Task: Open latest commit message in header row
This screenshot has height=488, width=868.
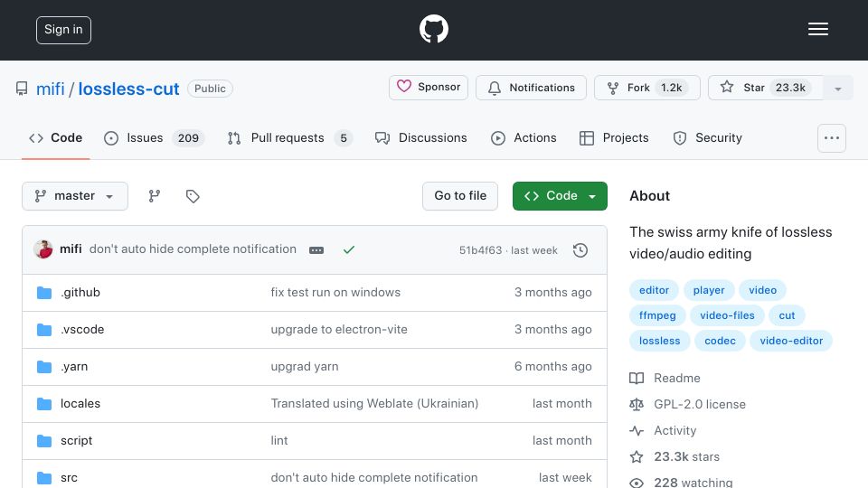Action: (193, 249)
